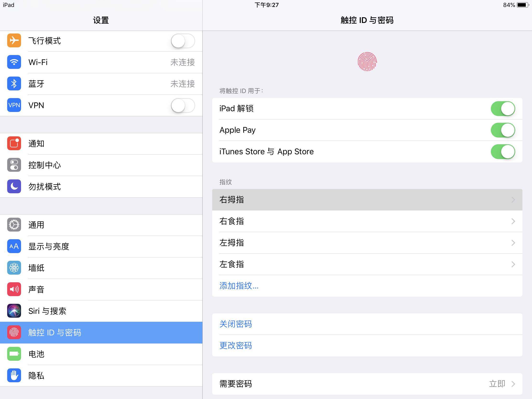Tap the green Battery icon
The image size is (532, 399).
point(14,354)
